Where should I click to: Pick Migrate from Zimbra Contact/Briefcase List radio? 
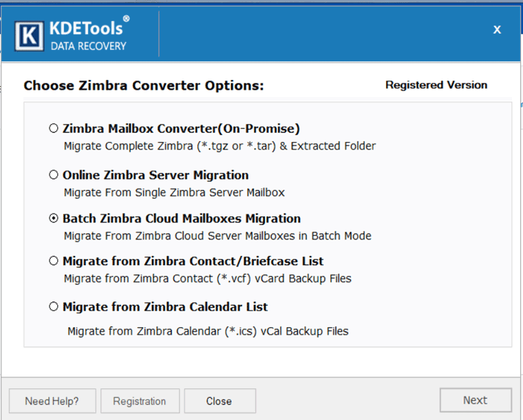54,261
